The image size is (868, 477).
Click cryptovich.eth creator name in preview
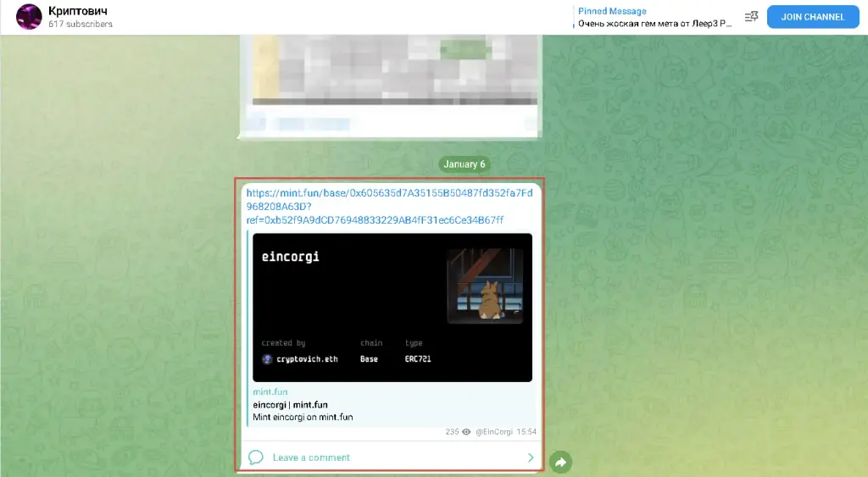click(x=307, y=359)
